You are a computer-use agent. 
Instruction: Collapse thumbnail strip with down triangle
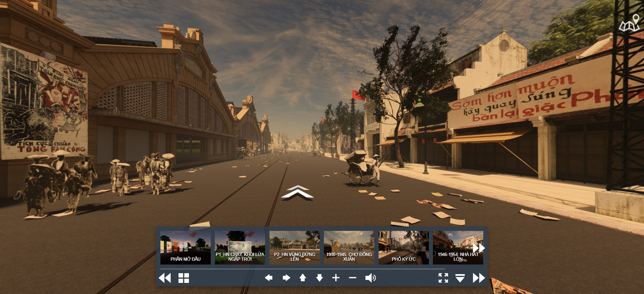pyautogui.click(x=460, y=278)
